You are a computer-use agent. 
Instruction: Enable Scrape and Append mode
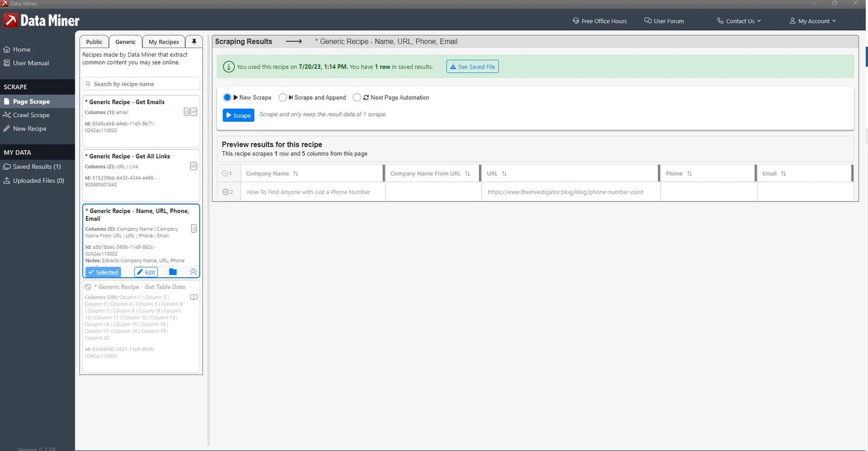283,97
